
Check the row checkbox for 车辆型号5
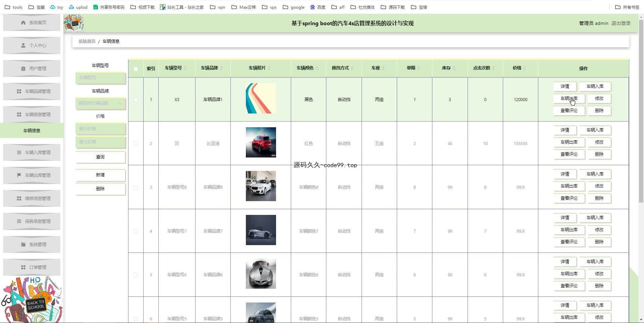[x=136, y=319]
